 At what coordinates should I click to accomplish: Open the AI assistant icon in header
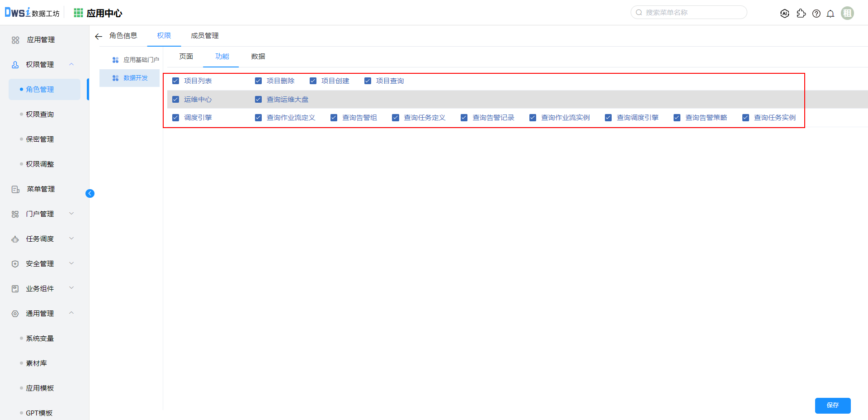(785, 14)
